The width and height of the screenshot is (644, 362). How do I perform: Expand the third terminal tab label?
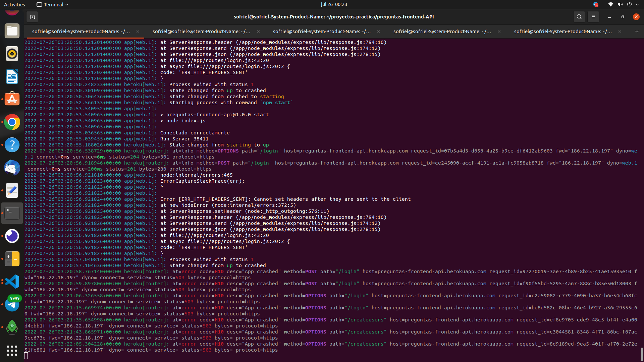pos(322,32)
